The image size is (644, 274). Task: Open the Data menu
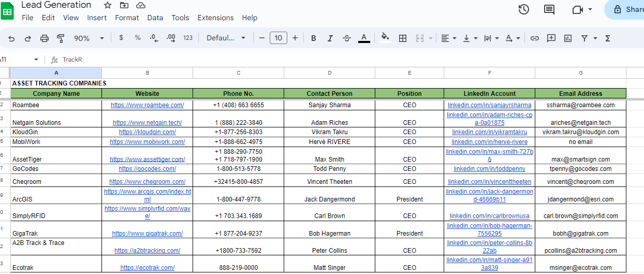click(155, 18)
